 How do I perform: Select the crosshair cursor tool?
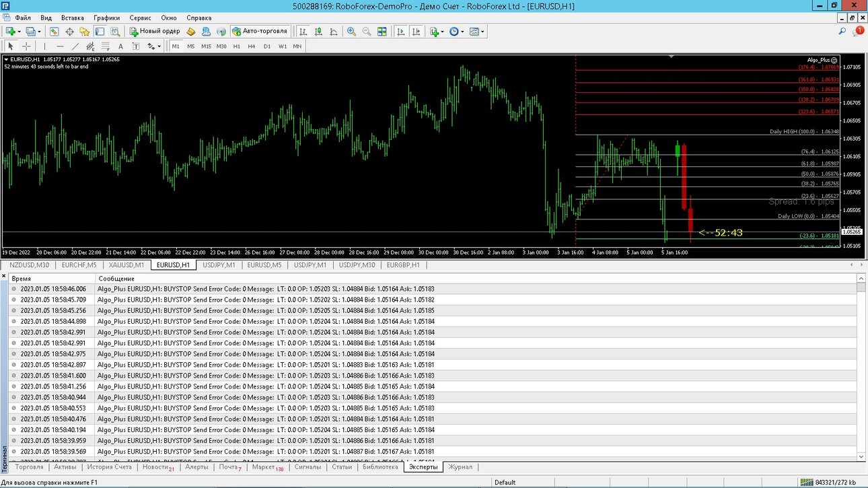[x=26, y=46]
